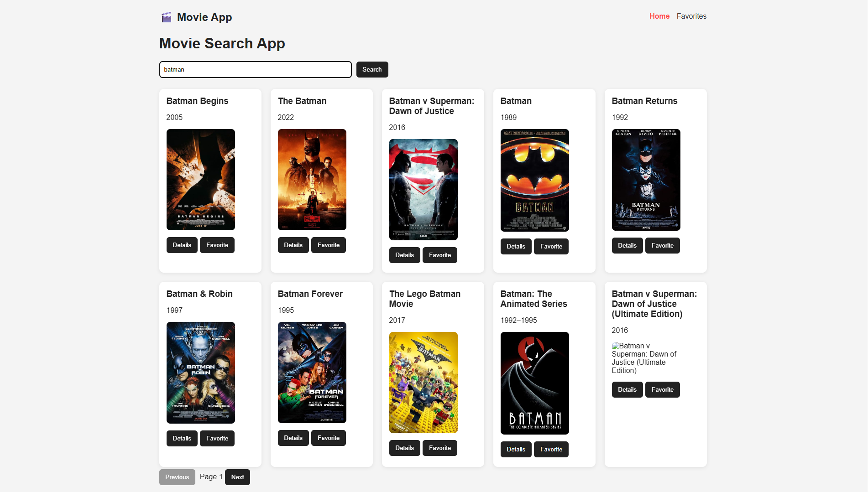This screenshot has height=492, width=868.
Task: Click the Animated Series poster
Action: point(535,383)
